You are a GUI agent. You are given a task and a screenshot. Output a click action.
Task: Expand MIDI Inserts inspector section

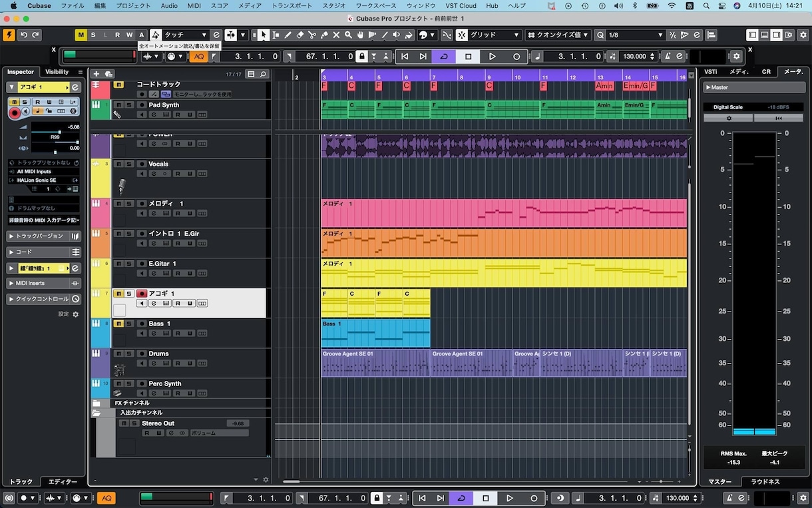click(x=39, y=283)
